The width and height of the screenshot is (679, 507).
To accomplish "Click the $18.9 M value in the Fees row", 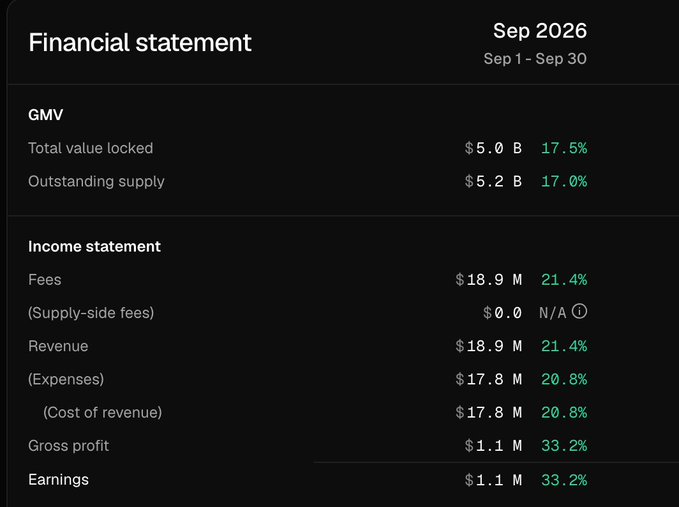I will (488, 280).
